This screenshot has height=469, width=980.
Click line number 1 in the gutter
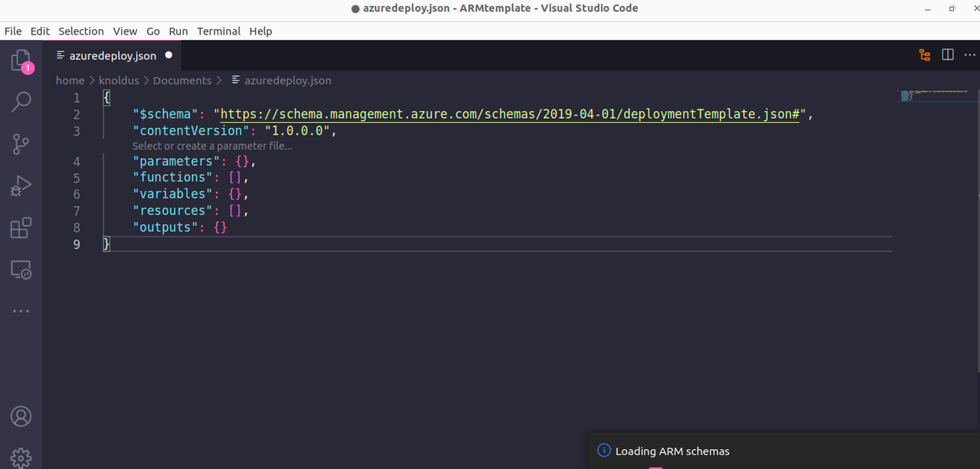pyautogui.click(x=77, y=98)
